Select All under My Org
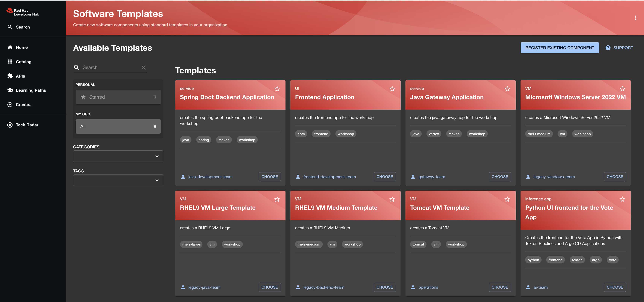 click(x=118, y=126)
